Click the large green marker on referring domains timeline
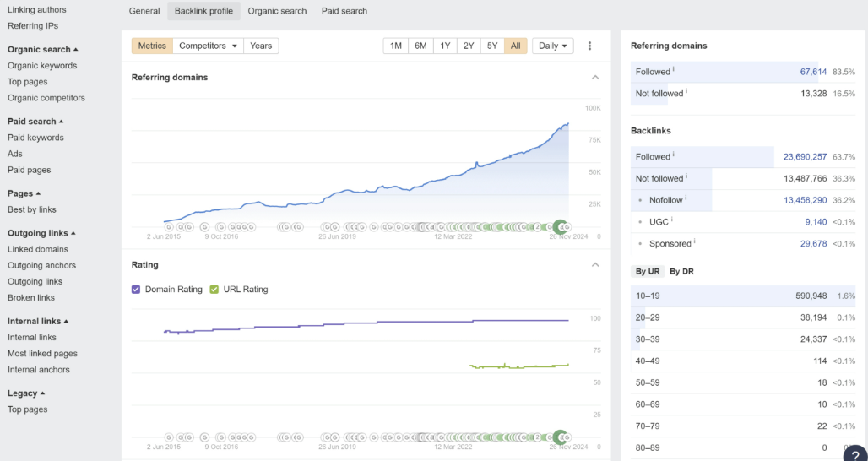 coord(559,226)
